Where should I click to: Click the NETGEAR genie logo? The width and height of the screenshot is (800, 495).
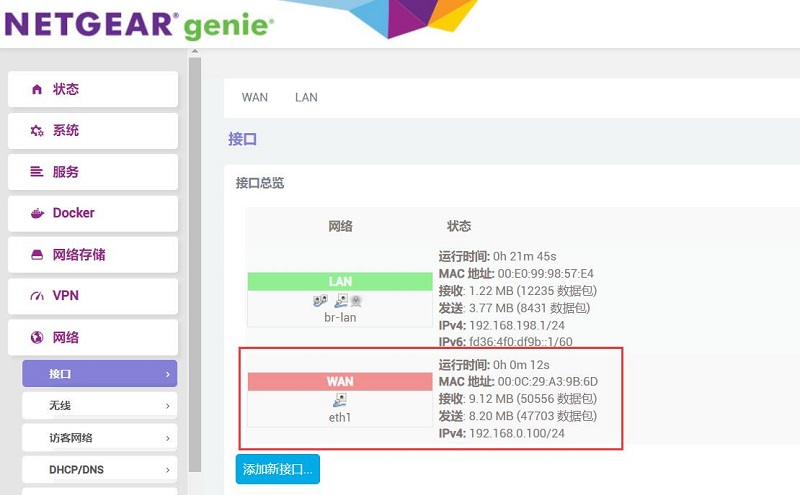[139, 24]
